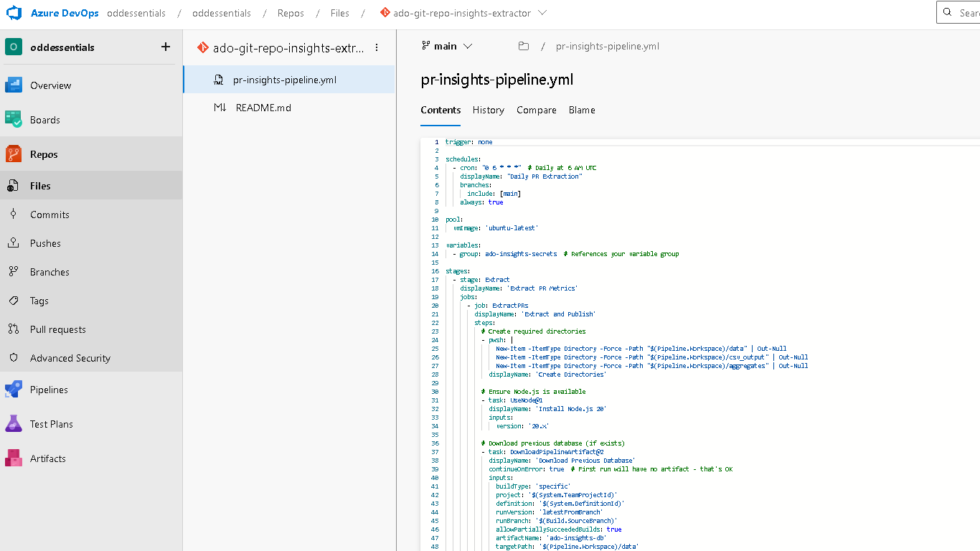Open the repository more options menu
980x551 pixels.
pos(377,48)
